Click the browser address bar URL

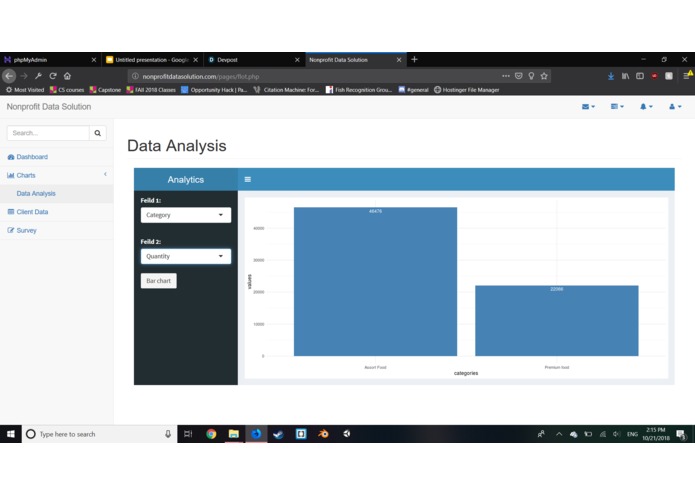pos(201,76)
